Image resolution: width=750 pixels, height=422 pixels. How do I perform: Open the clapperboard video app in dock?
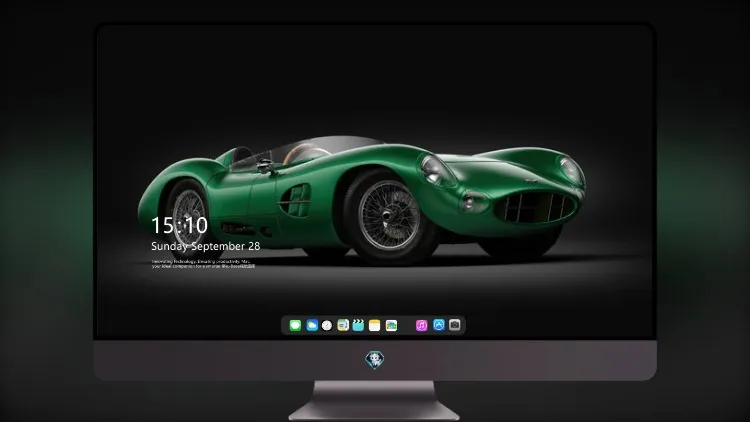tap(358, 325)
